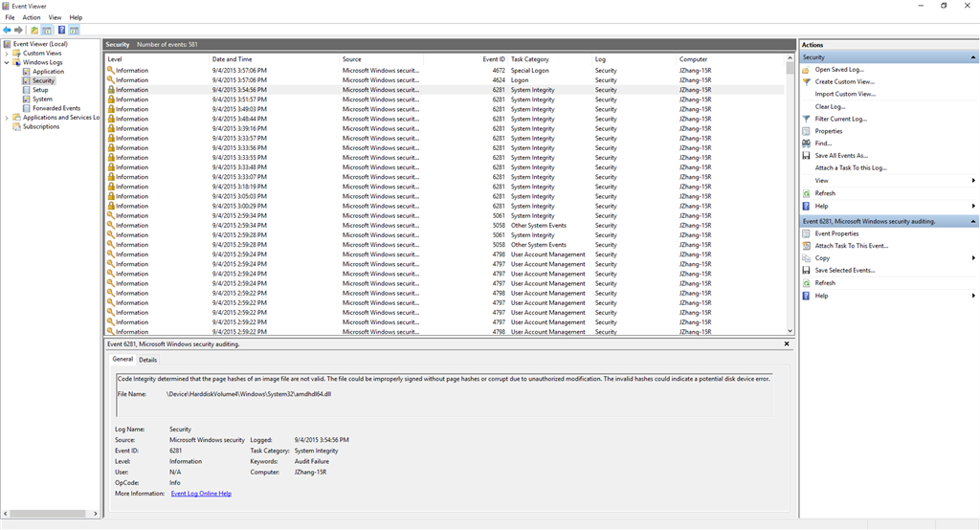Click the Back arrow toolbar icon
The width and height of the screenshot is (980, 530).
tap(7, 30)
